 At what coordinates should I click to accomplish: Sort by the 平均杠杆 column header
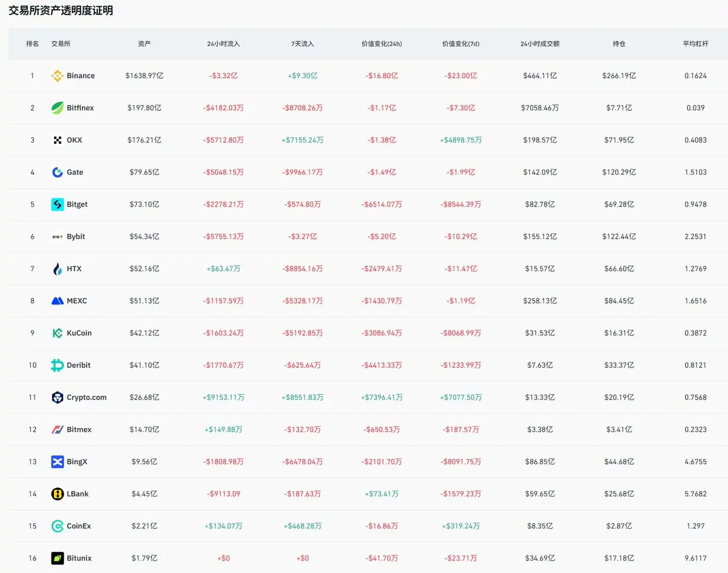pyautogui.click(x=695, y=44)
